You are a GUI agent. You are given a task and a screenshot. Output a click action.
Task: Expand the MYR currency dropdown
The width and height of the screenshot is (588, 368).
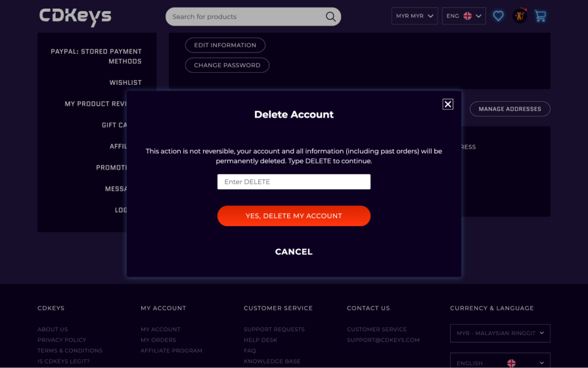point(415,16)
